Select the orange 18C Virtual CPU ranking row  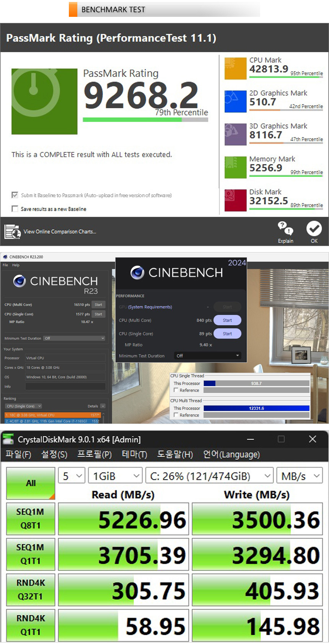(52, 415)
